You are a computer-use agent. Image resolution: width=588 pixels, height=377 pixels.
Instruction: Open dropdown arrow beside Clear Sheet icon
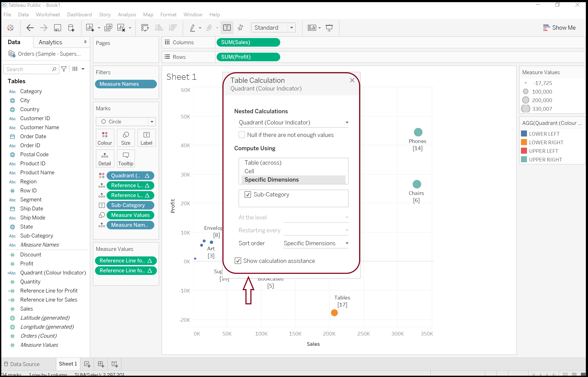130,28
